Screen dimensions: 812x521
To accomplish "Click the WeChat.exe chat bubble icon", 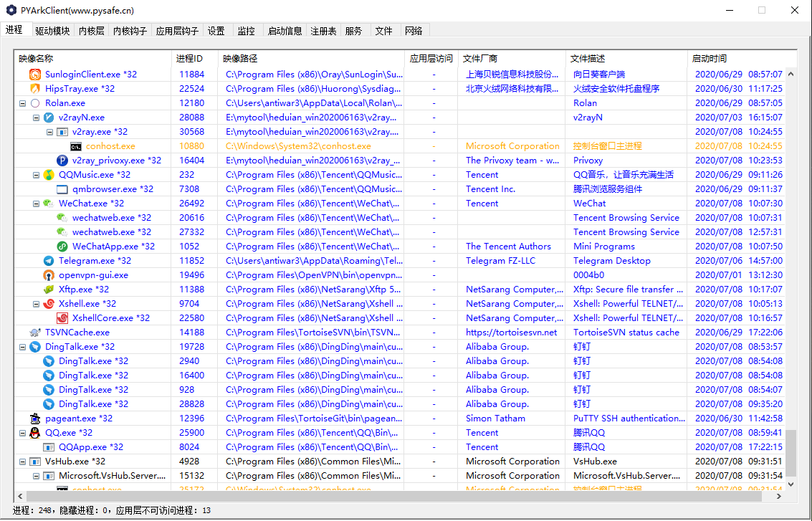I will click(x=49, y=204).
